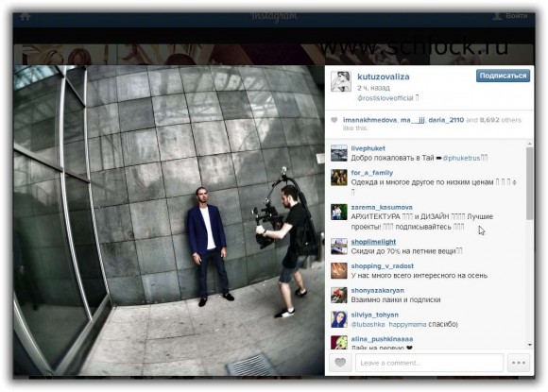Viewport: 548px width, 392px height.
Task: Open the Instagram logo link
Action: [x=274, y=16]
